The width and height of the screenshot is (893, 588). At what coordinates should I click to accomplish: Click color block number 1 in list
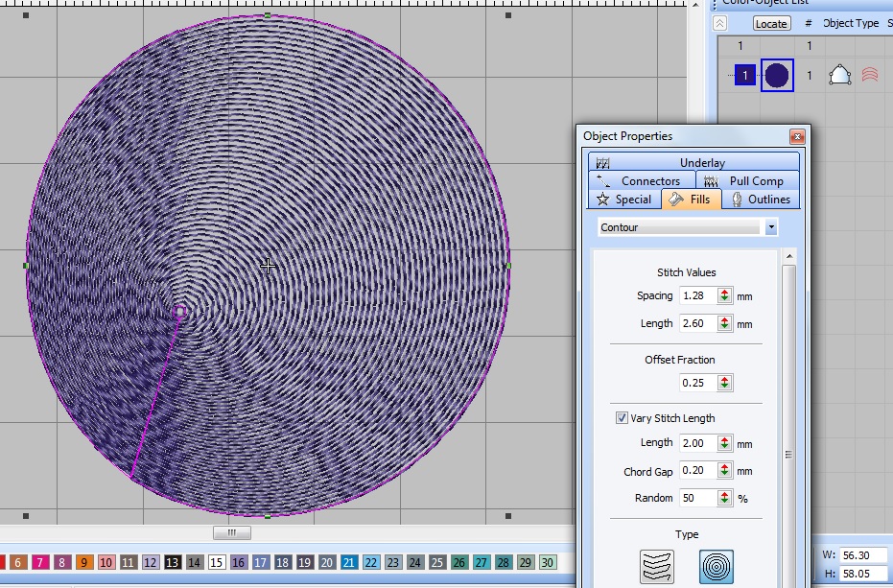point(745,75)
